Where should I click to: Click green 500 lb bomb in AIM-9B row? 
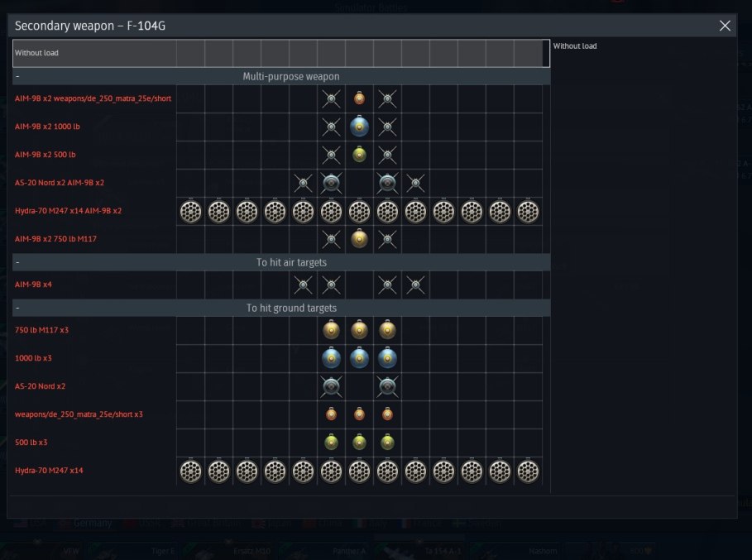[359, 155]
